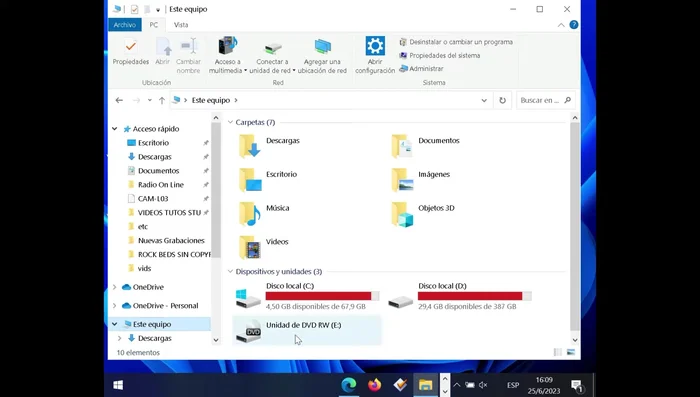Screen dimensions: 700x397
Task: Select the Música folder icon
Action: (x=250, y=213)
